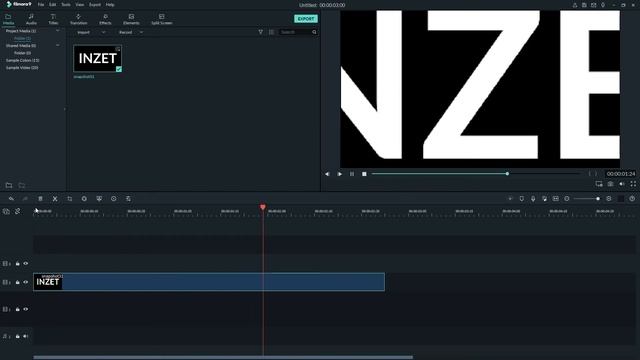Click the Play button in preview
The image size is (640, 360).
pos(340,174)
